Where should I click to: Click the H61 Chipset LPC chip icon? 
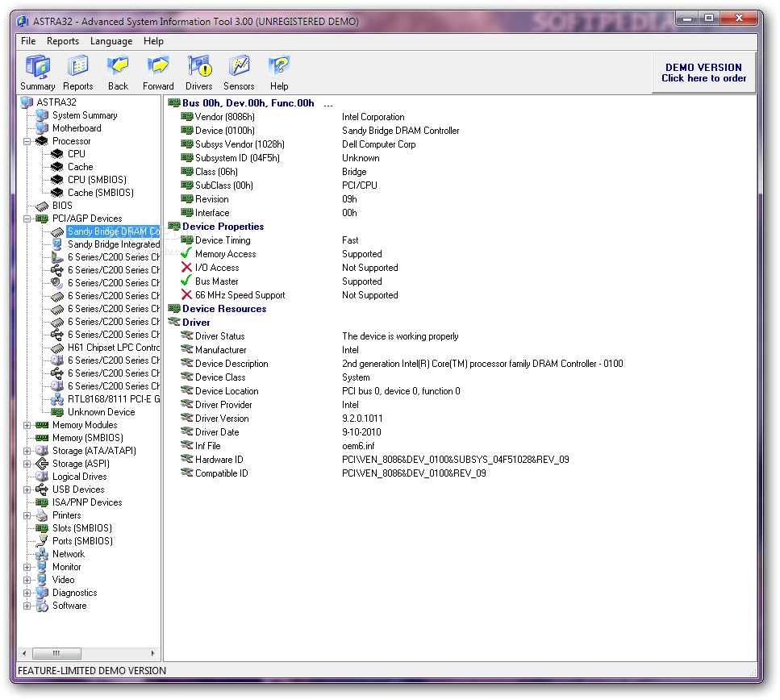pyautogui.click(x=57, y=348)
